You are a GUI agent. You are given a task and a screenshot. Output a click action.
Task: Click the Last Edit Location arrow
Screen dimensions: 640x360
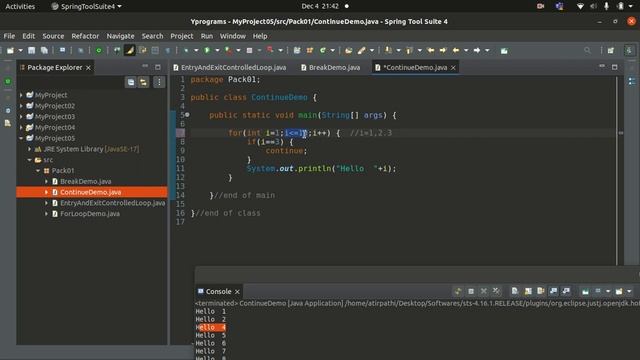pos(430,50)
